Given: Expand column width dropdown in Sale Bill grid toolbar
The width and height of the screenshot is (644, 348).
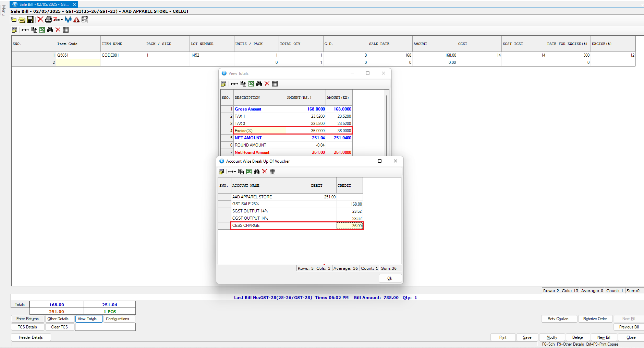Looking at the screenshot, I should 25,30.
